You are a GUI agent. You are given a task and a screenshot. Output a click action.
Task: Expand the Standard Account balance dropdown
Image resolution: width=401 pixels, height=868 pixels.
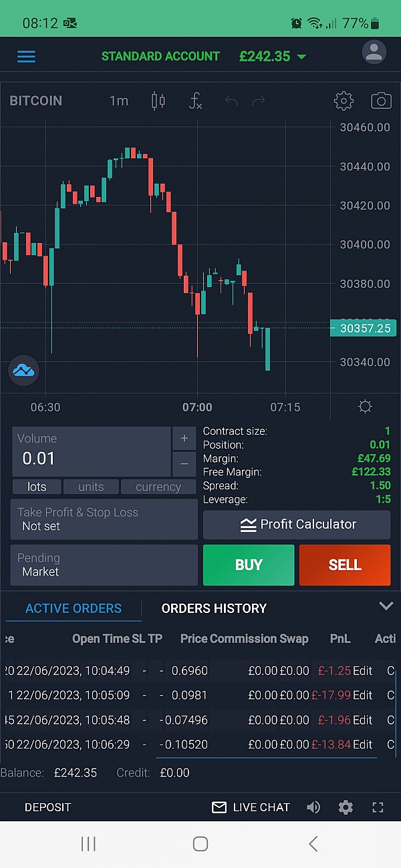(x=301, y=57)
